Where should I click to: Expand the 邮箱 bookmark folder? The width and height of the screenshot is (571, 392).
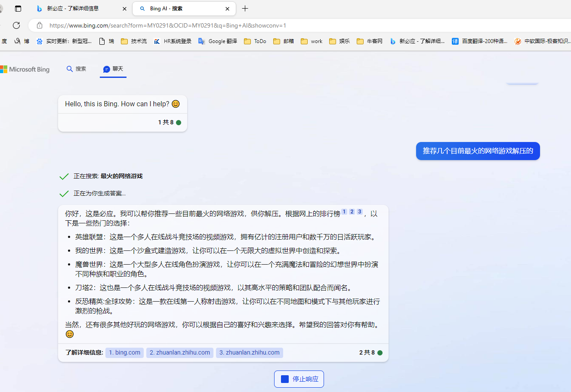(284, 41)
